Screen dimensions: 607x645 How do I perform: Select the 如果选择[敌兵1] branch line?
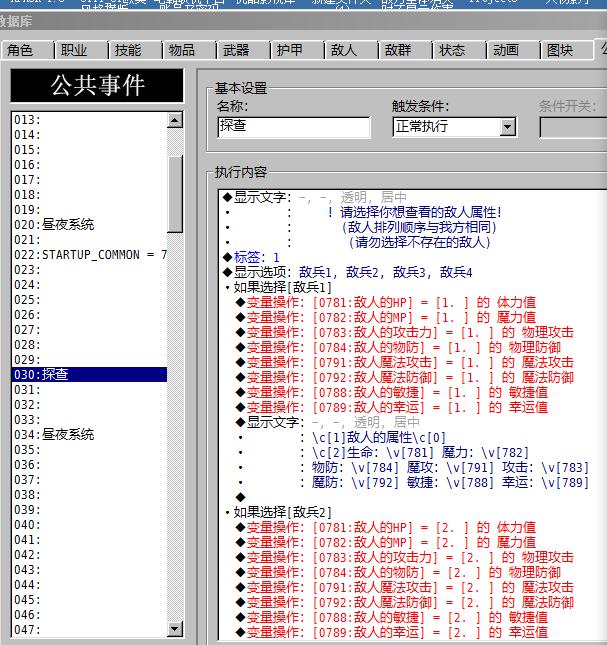279,287
